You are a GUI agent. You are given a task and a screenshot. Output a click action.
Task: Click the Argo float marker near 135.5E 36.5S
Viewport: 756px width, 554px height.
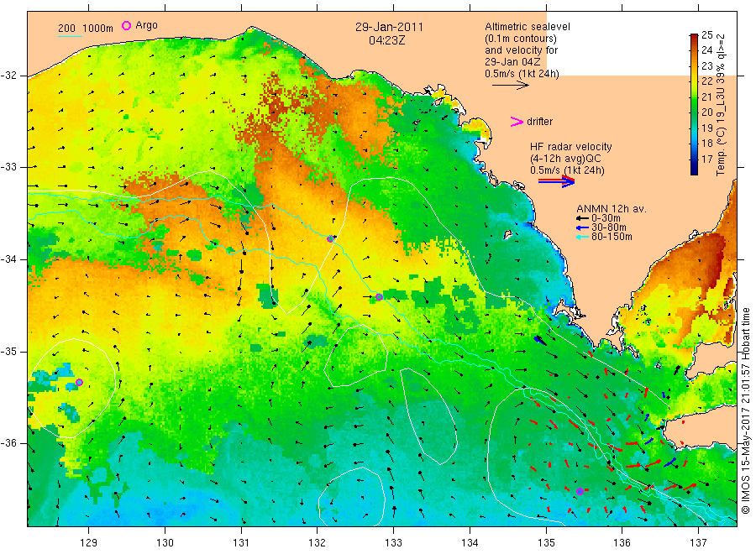click(580, 491)
